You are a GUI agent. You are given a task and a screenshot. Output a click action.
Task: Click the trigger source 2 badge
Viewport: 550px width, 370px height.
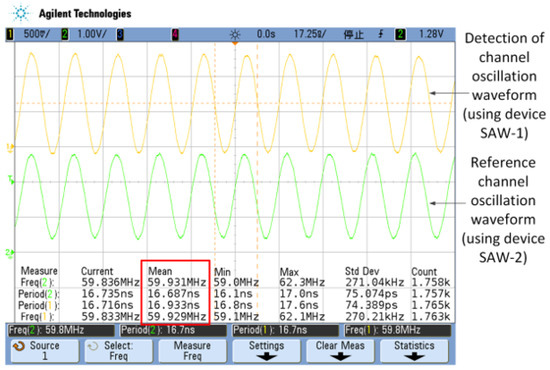tap(401, 34)
